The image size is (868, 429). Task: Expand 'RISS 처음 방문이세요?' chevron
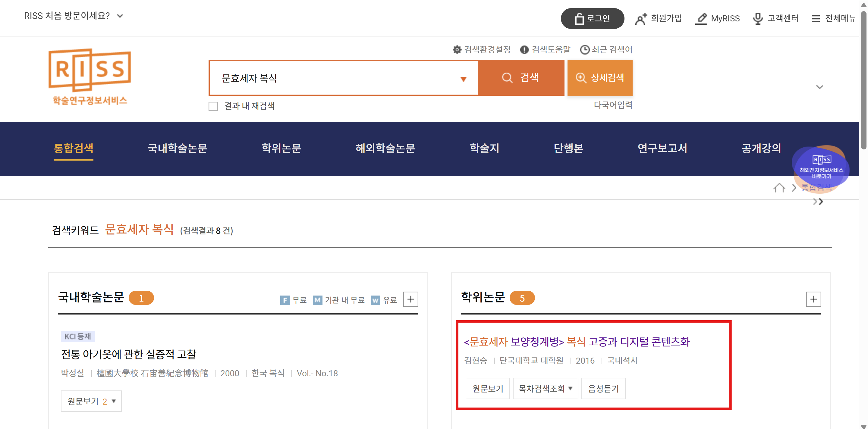(120, 16)
